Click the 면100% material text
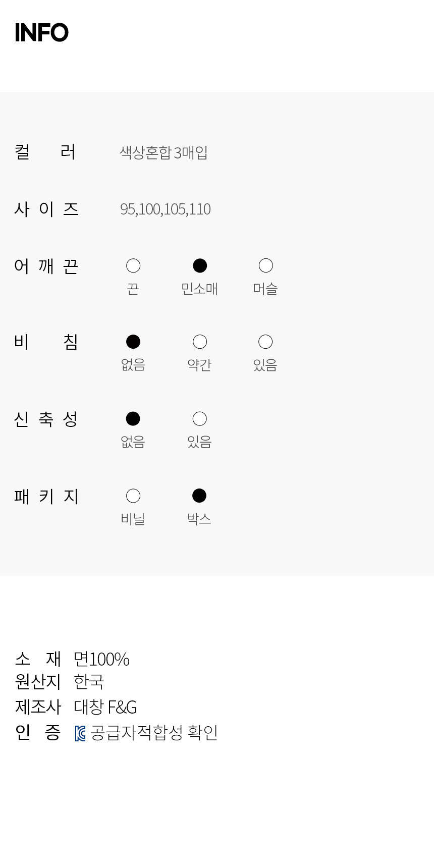434x868 pixels. [101, 659]
